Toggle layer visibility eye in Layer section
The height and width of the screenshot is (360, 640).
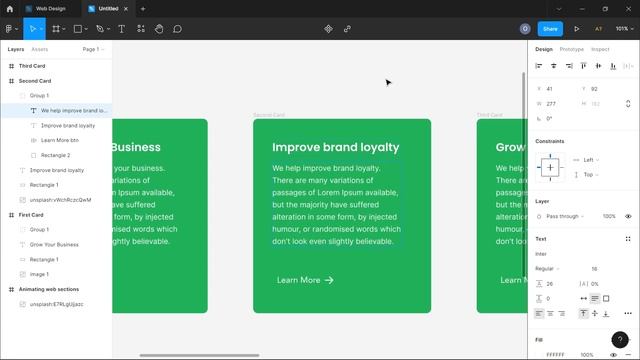pos(628,216)
